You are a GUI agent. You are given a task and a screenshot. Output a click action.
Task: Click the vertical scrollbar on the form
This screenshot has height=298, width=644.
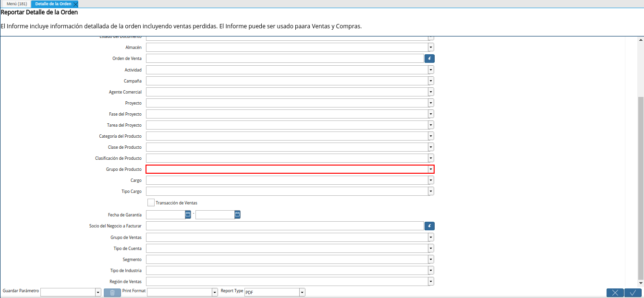pyautogui.click(x=640, y=187)
